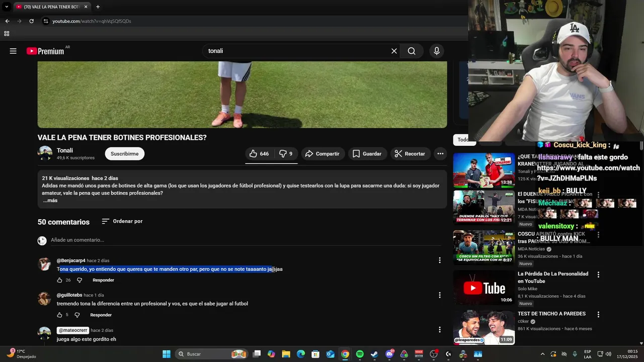This screenshot has width=644, height=362.
Task: Open the browser apps grid shortcut
Action: coord(7,34)
